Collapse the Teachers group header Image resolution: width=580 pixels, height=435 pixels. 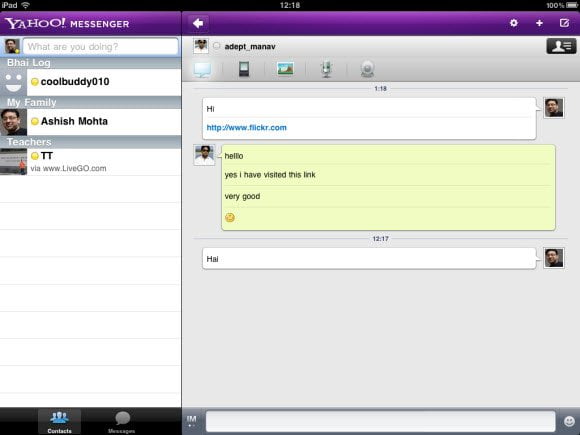click(91, 142)
